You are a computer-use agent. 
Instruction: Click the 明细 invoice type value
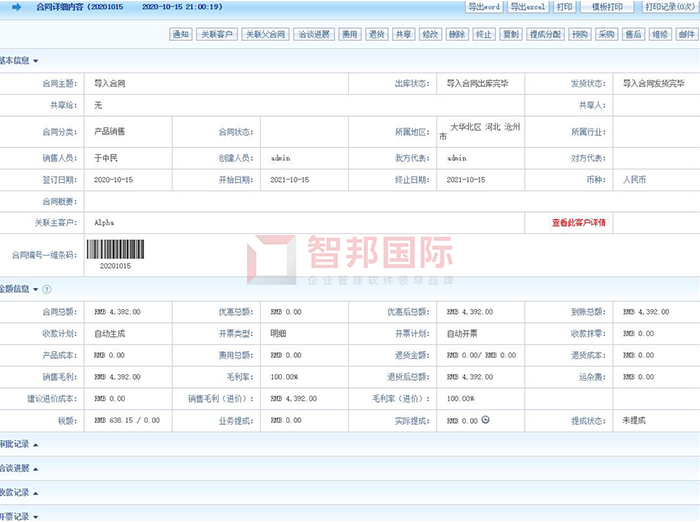278,334
